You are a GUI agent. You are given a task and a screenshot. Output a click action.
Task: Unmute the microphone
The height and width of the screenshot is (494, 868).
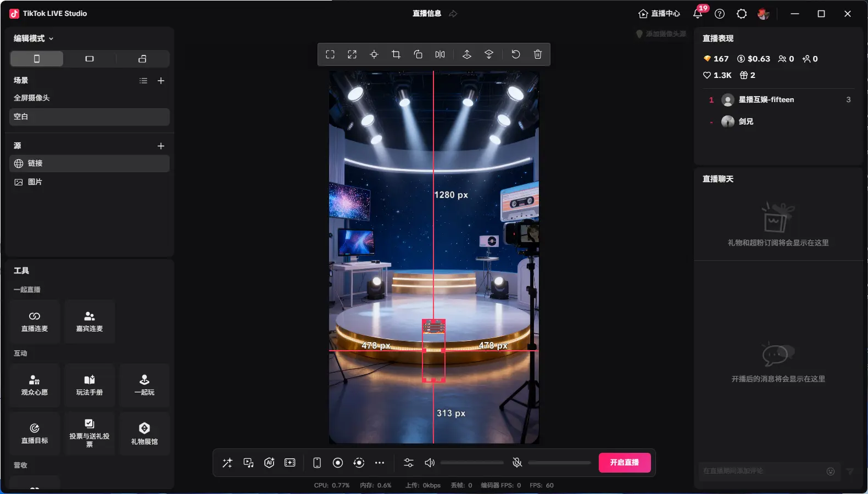tap(517, 463)
